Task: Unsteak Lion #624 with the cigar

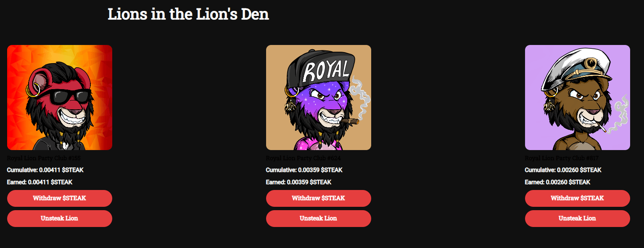Action: [x=319, y=219]
